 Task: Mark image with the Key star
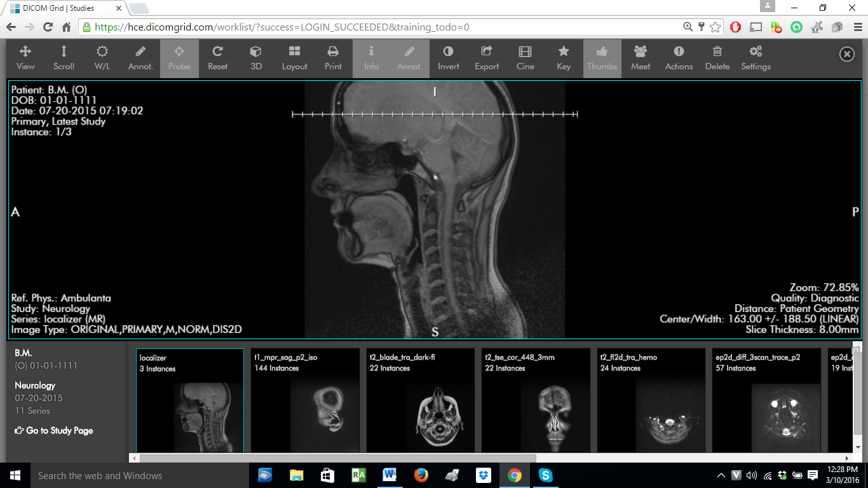564,58
